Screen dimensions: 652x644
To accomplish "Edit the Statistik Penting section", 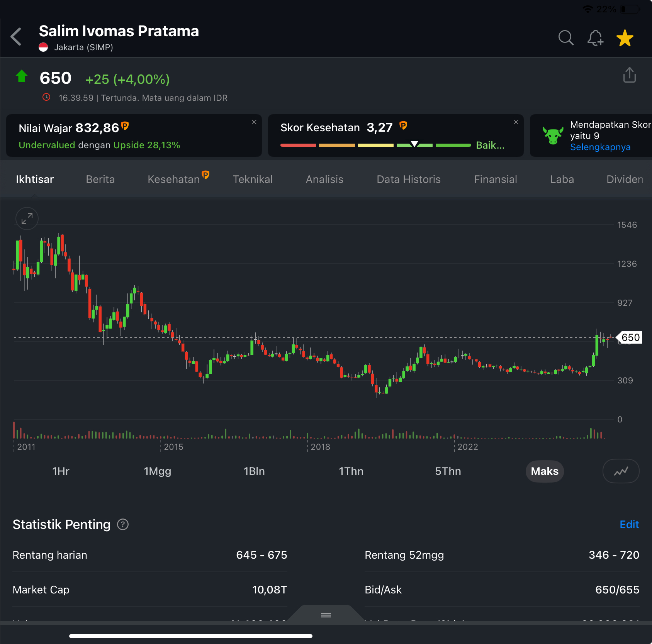I will [629, 524].
